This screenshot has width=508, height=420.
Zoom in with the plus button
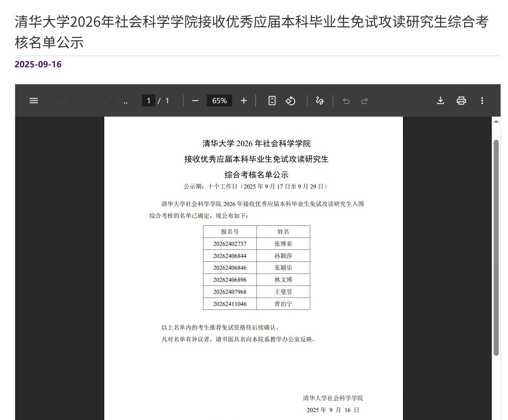(244, 101)
